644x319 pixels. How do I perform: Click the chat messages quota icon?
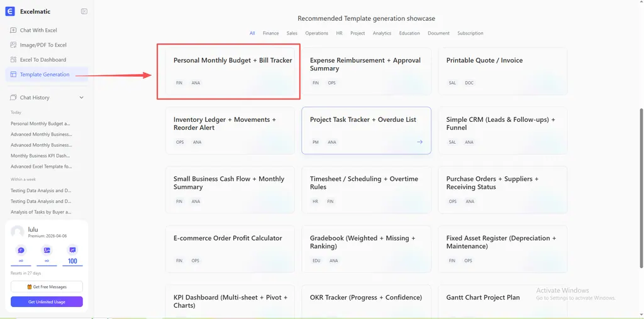[21, 250]
